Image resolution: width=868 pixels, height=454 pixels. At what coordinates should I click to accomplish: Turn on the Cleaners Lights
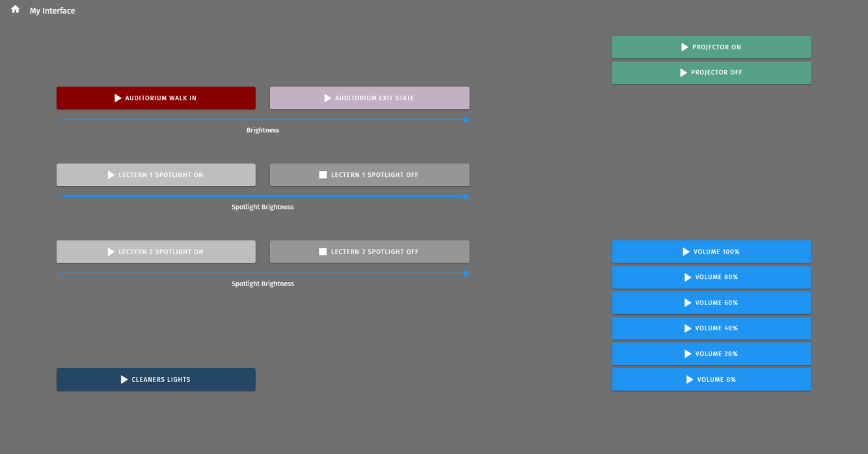[156, 380]
